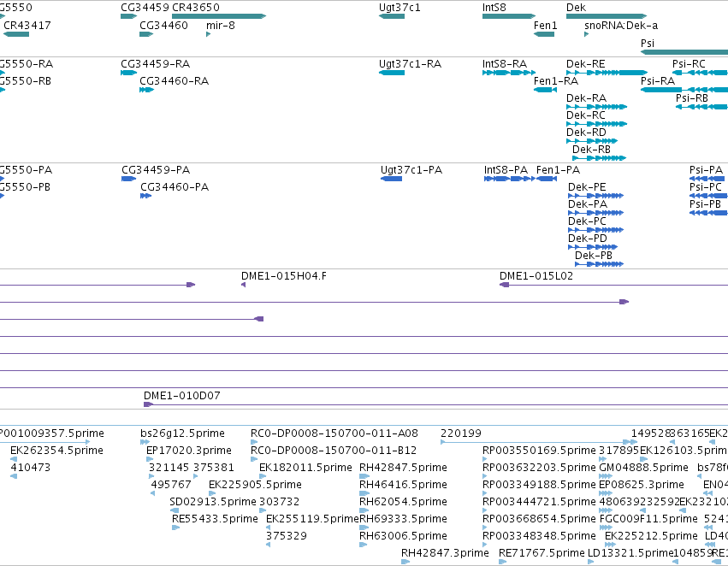Click the Dek-RA transcript

click(596, 107)
